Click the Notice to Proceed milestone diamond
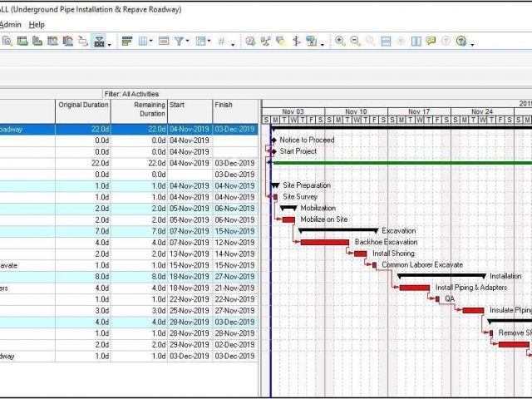This screenshot has width=532, height=399. click(x=273, y=140)
